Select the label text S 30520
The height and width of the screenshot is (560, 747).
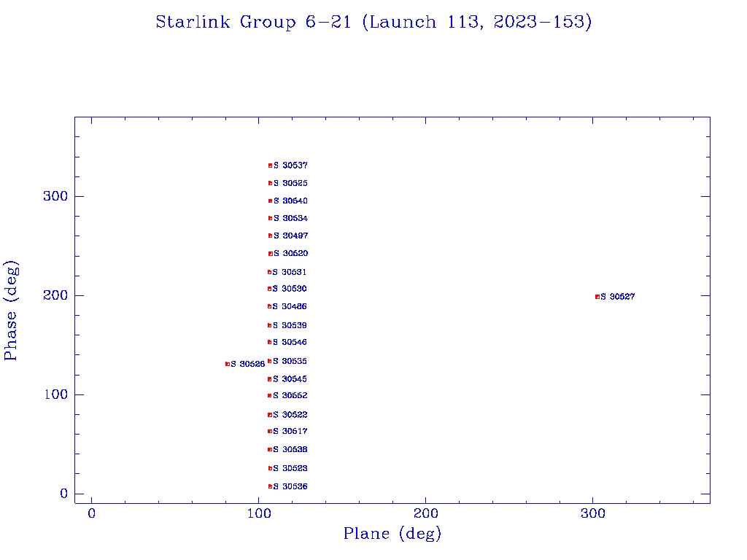[x=290, y=253]
